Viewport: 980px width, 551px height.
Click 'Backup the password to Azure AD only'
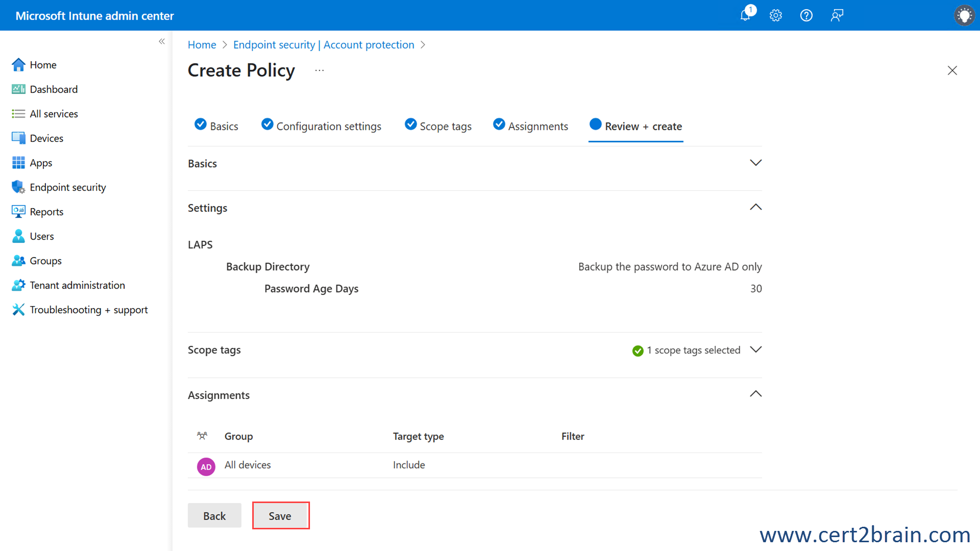pyautogui.click(x=670, y=266)
